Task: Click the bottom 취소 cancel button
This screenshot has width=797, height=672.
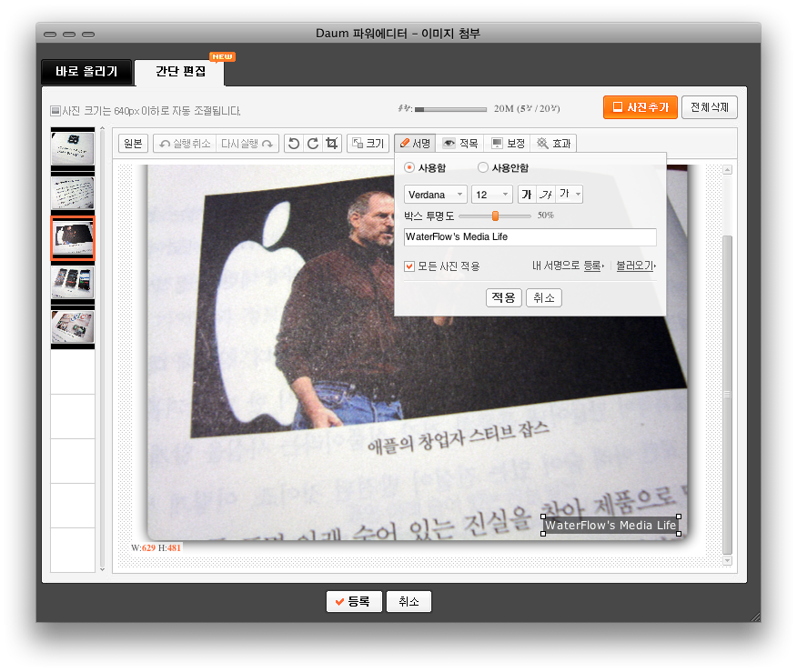Action: coord(409,601)
